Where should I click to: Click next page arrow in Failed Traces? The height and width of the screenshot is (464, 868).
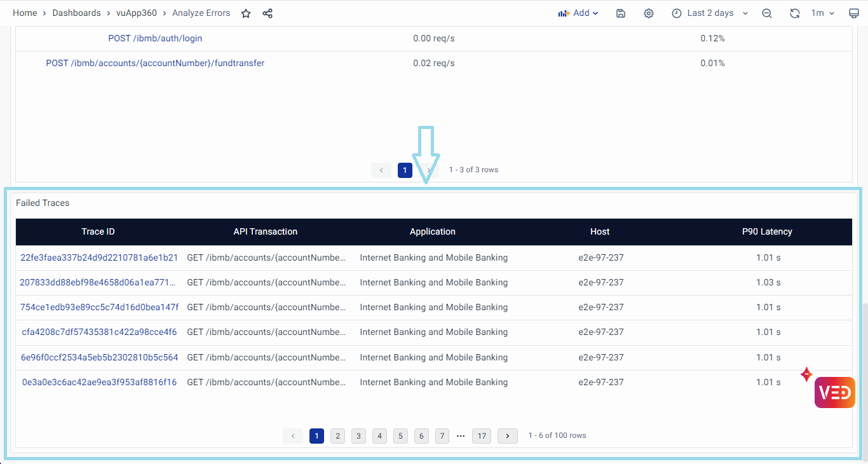pos(507,436)
